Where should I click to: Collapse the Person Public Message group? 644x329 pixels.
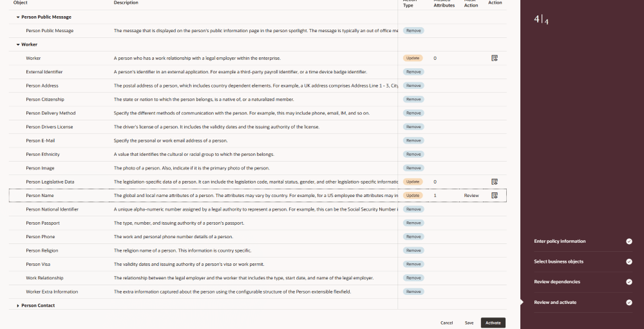pos(18,17)
